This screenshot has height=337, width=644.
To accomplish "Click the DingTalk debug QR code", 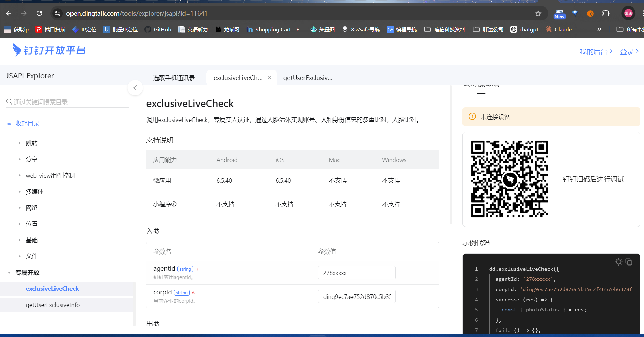I will (x=509, y=179).
